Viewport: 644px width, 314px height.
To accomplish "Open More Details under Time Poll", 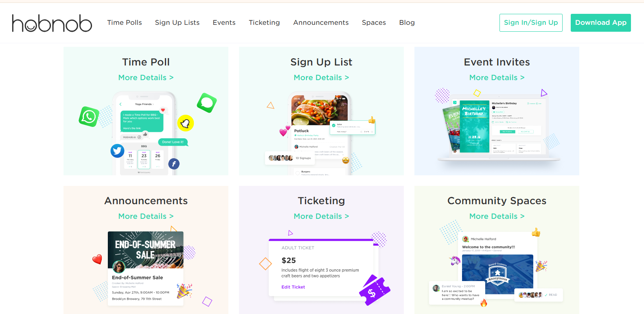I will pos(146,78).
